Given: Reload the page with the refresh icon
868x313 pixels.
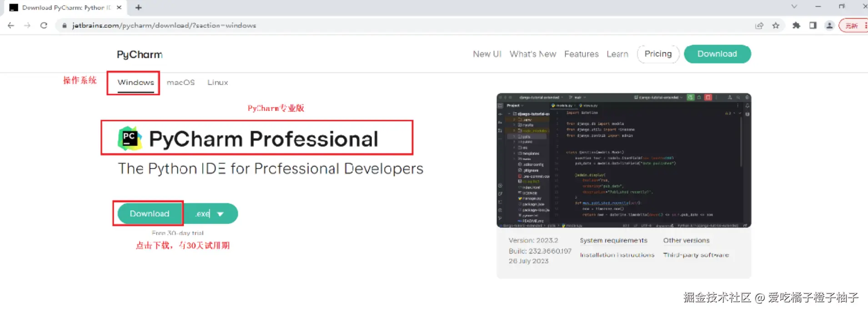Looking at the screenshot, I should click(x=44, y=25).
